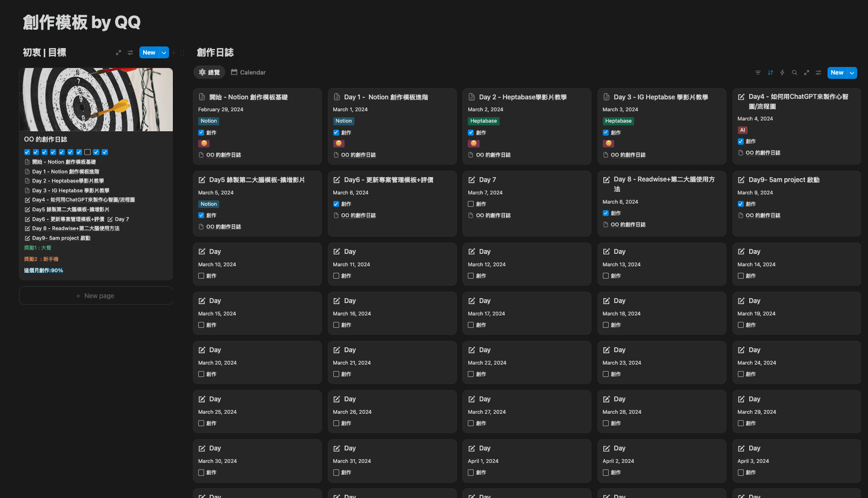Viewport: 868px width, 498px height.
Task: Click the Notion tag on Day5 card
Action: 208,204
